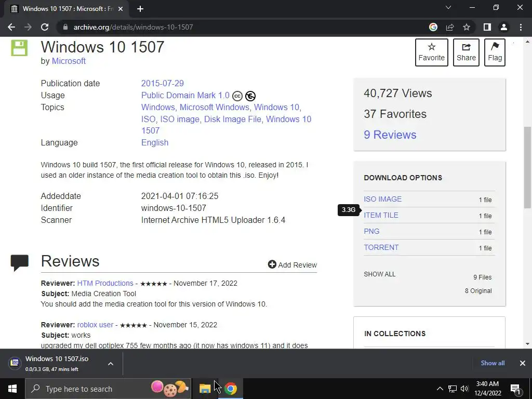Image resolution: width=532 pixels, height=399 pixels.
Task: Click green floppy disk software icon
Action: click(x=19, y=47)
